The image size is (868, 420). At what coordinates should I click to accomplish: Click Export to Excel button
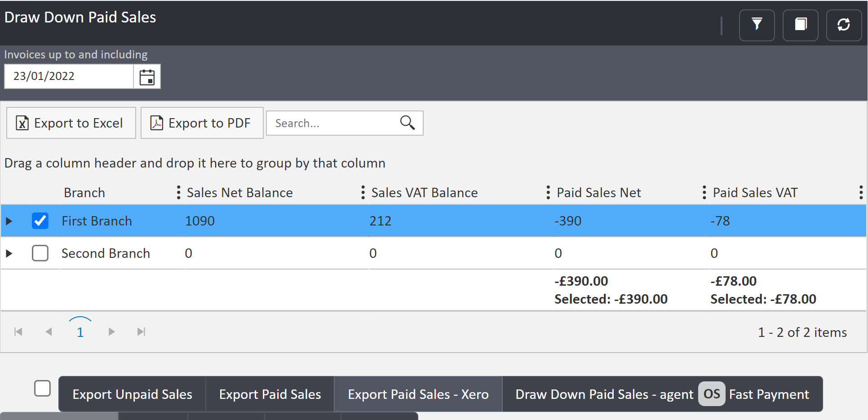[x=71, y=123]
